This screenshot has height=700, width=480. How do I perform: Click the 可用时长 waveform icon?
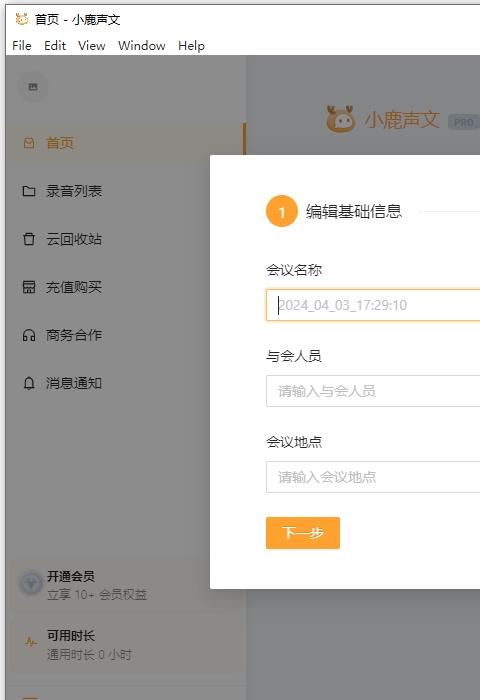31,643
